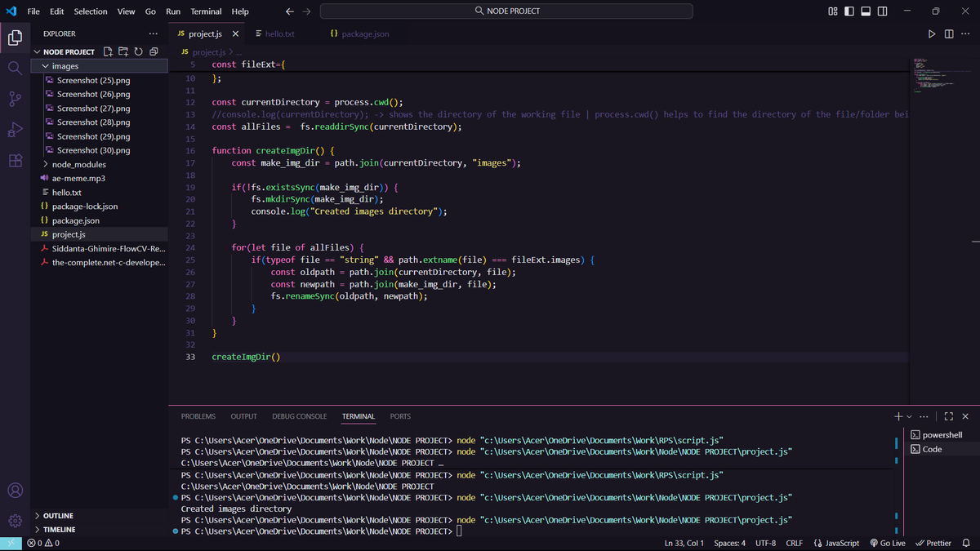The height and width of the screenshot is (551, 980).
Task: Run the code with the play icon
Action: (x=932, y=34)
